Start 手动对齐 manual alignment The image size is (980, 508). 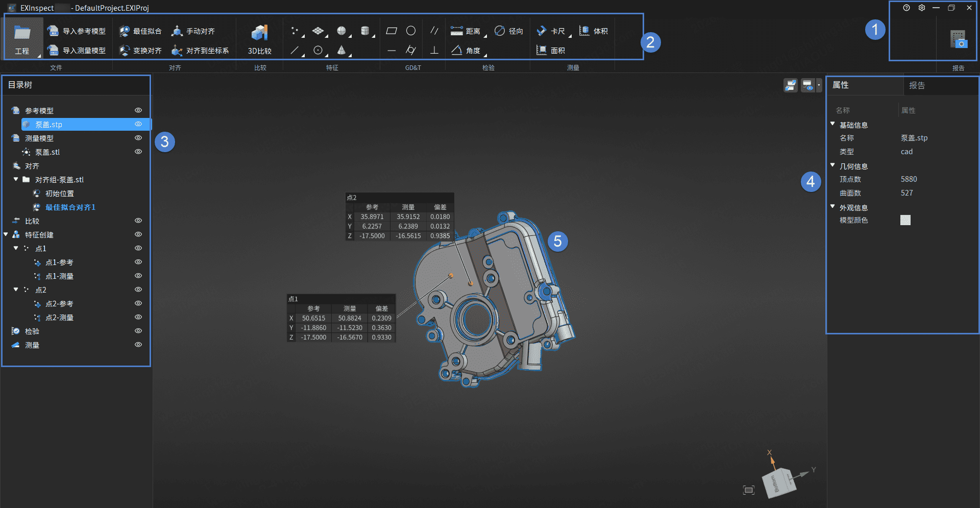[x=193, y=31]
